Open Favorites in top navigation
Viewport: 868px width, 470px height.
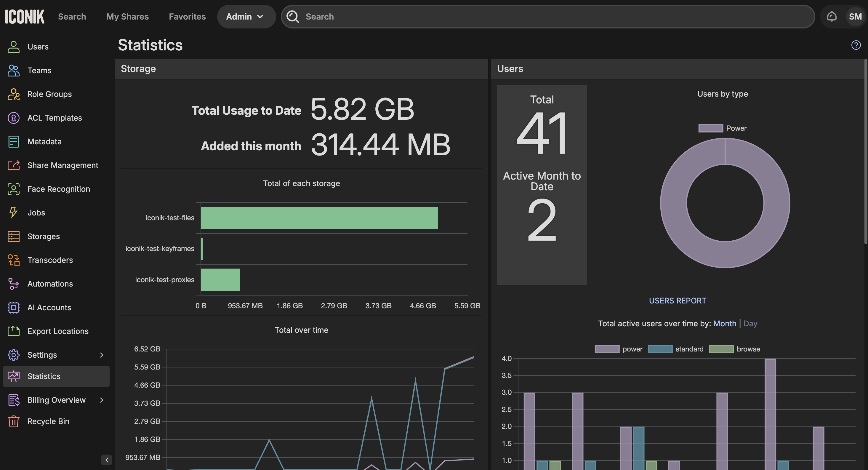[187, 17]
